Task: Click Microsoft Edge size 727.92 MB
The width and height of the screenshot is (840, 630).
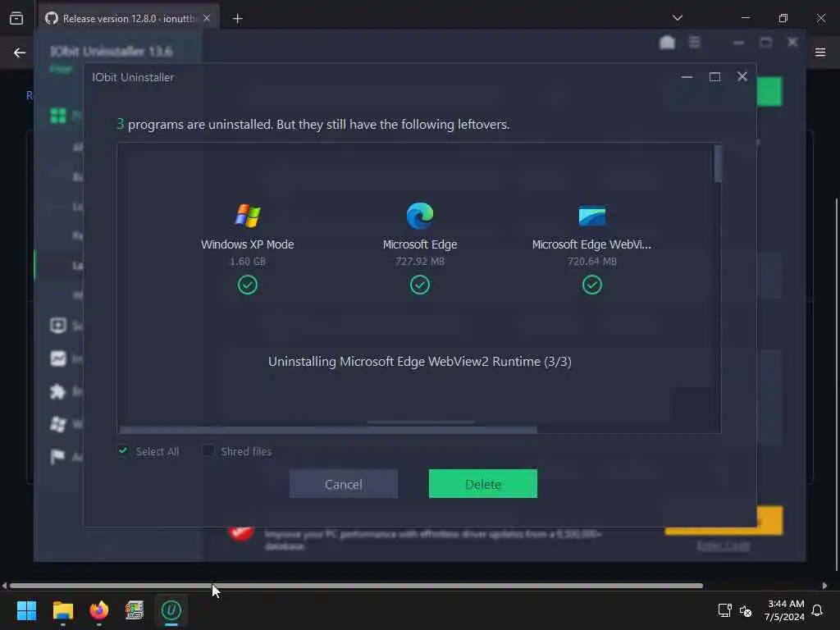Action: tap(419, 262)
